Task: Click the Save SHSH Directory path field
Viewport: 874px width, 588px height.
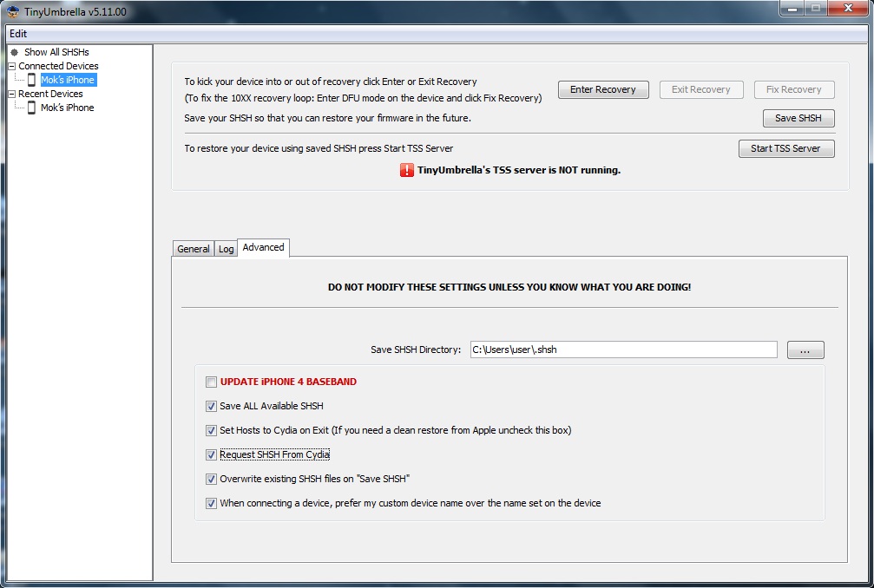Action: (623, 350)
